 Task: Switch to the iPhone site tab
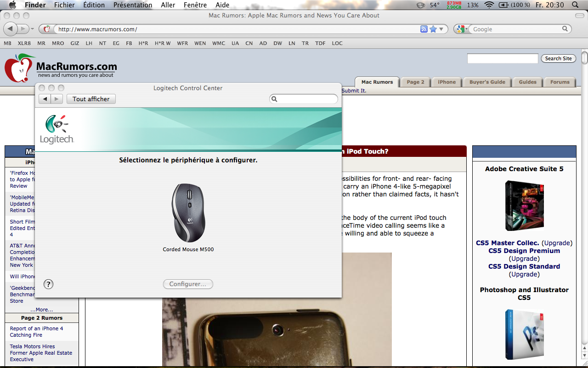tap(447, 82)
